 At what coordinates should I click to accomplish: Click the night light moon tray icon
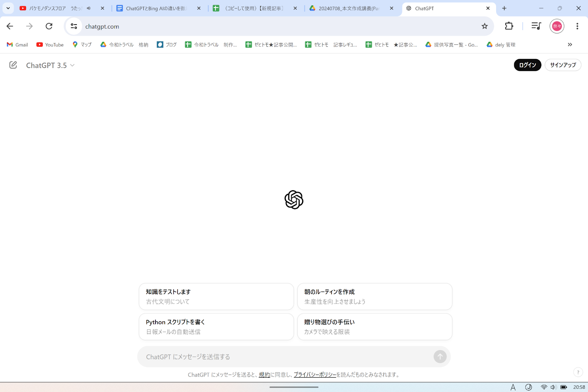pos(528,387)
